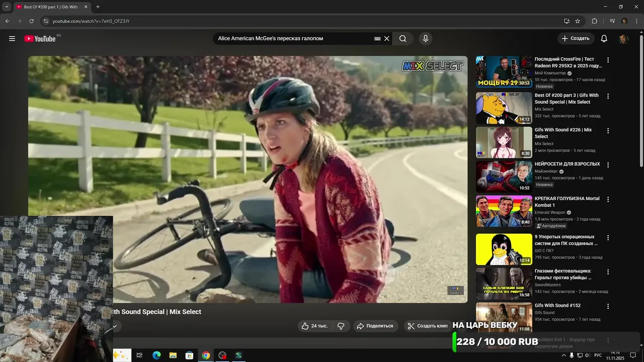This screenshot has height=362, width=644.
Task: Open Gifs With Sound #226 thumbnail
Action: pyautogui.click(x=504, y=142)
